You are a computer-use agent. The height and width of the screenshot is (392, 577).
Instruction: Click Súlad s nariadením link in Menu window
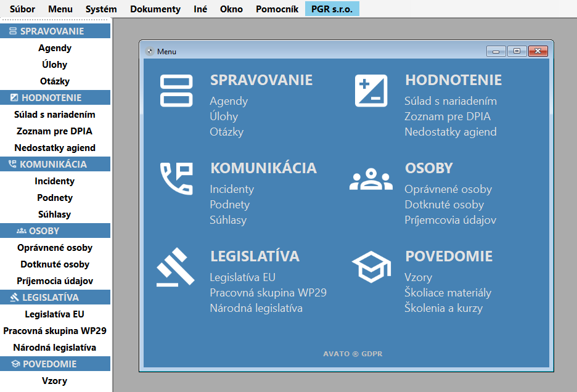pos(451,101)
